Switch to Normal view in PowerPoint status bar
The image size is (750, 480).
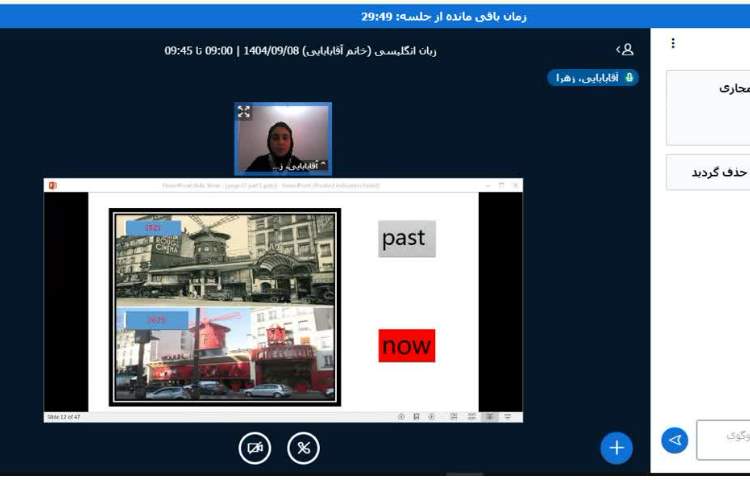click(453, 417)
